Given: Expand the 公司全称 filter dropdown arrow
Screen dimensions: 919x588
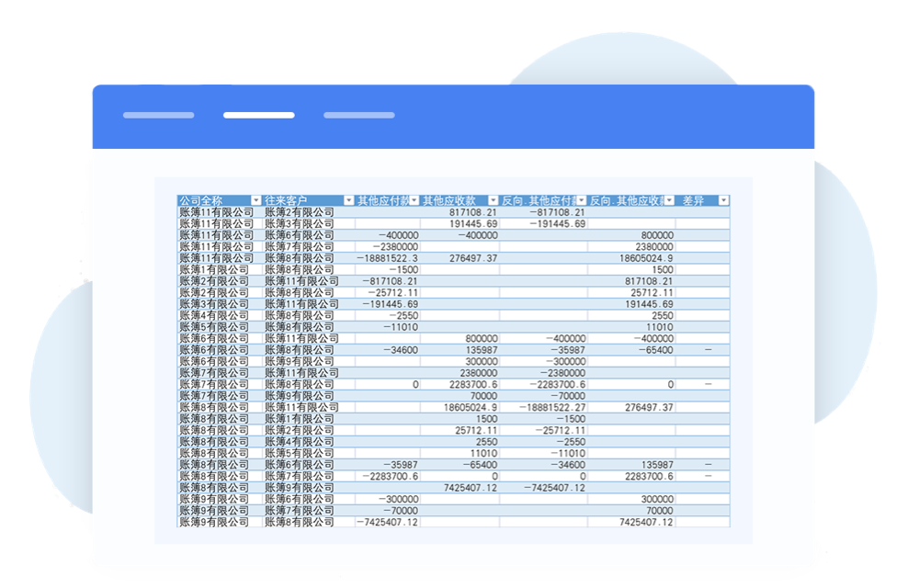Looking at the screenshot, I should coord(255,199).
